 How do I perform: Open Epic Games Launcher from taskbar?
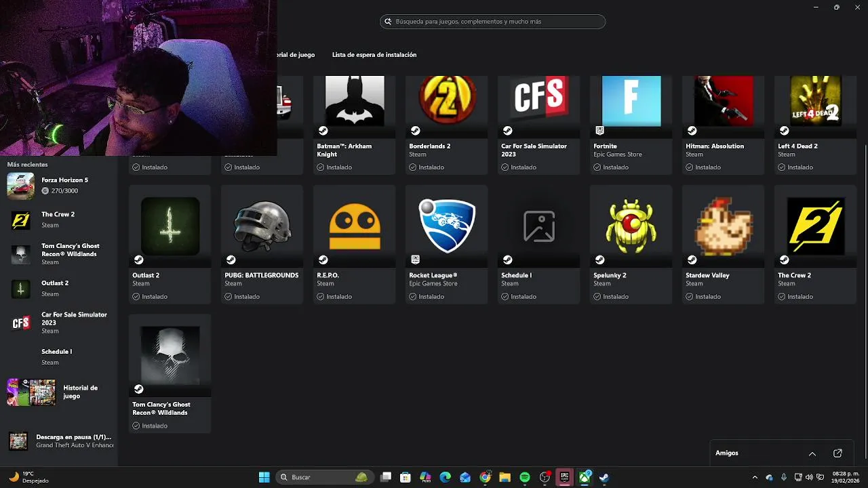(x=564, y=477)
